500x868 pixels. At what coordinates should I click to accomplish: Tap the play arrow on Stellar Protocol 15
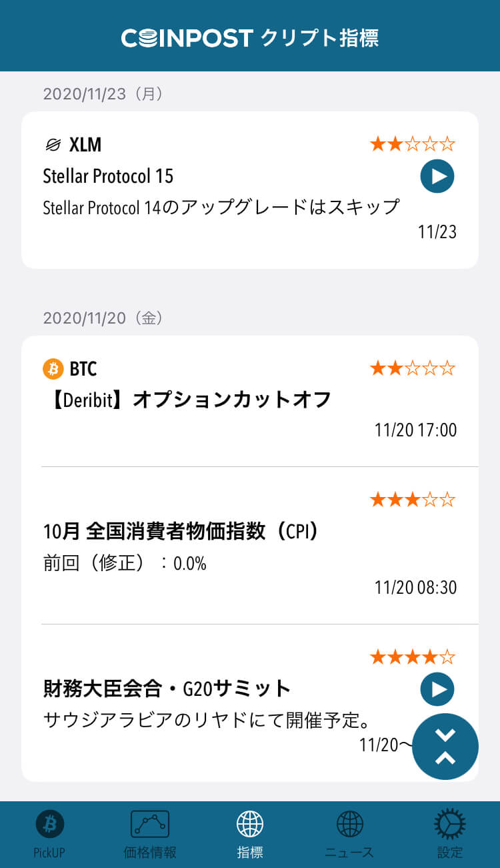(x=437, y=177)
